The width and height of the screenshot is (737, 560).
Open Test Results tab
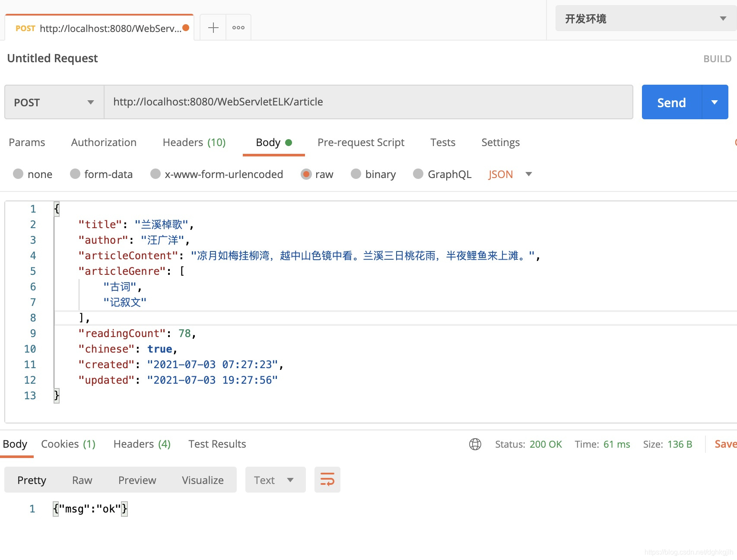[217, 444]
